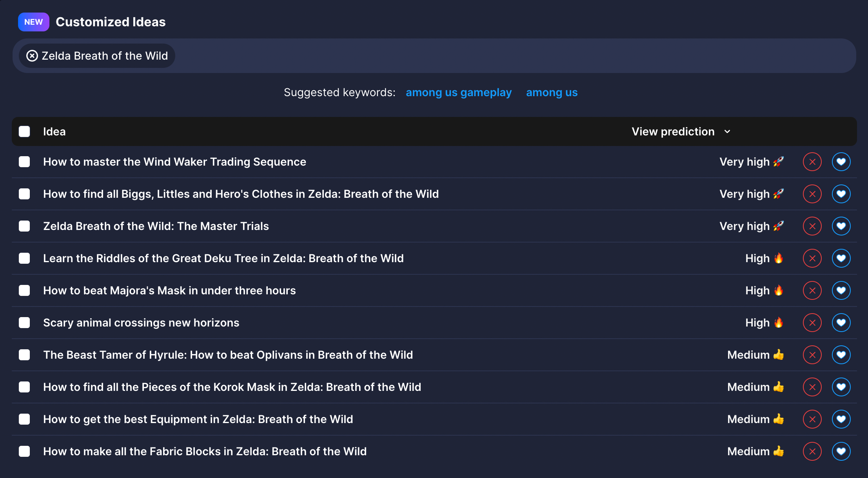Favorite the Biggs, Littles and Hero's Clothes idea
The image size is (868, 478).
click(x=841, y=194)
